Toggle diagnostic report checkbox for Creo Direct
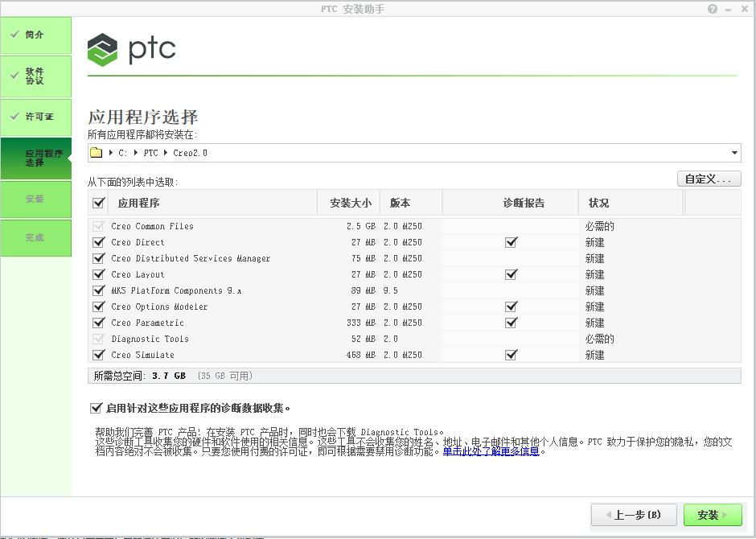 [511, 242]
